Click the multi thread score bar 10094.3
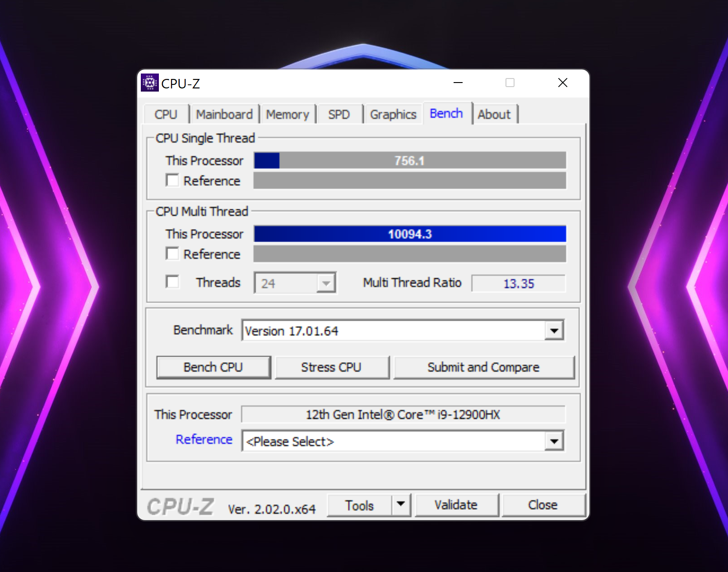 click(x=410, y=234)
